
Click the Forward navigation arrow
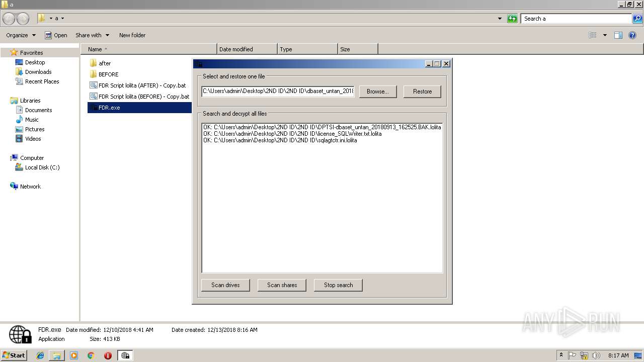click(23, 19)
